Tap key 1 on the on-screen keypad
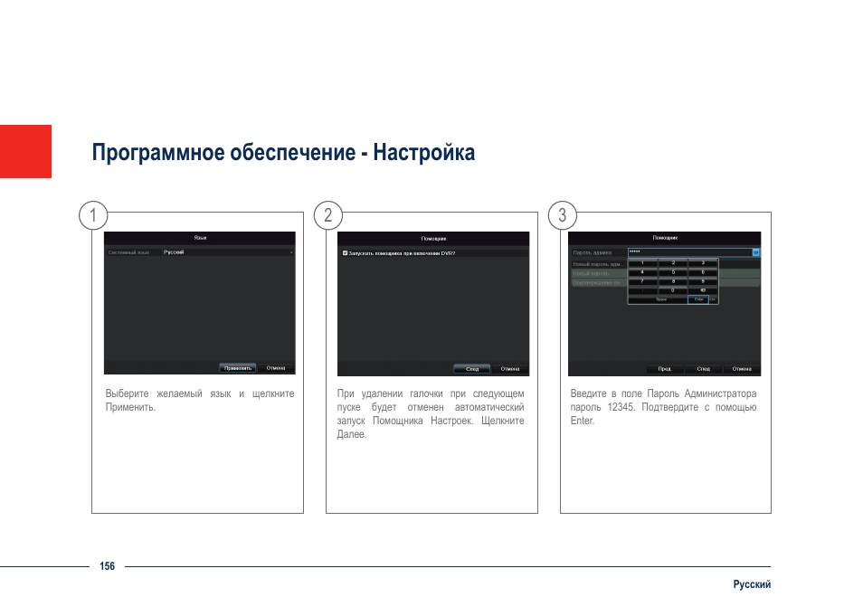The width and height of the screenshot is (863, 616). (x=642, y=263)
